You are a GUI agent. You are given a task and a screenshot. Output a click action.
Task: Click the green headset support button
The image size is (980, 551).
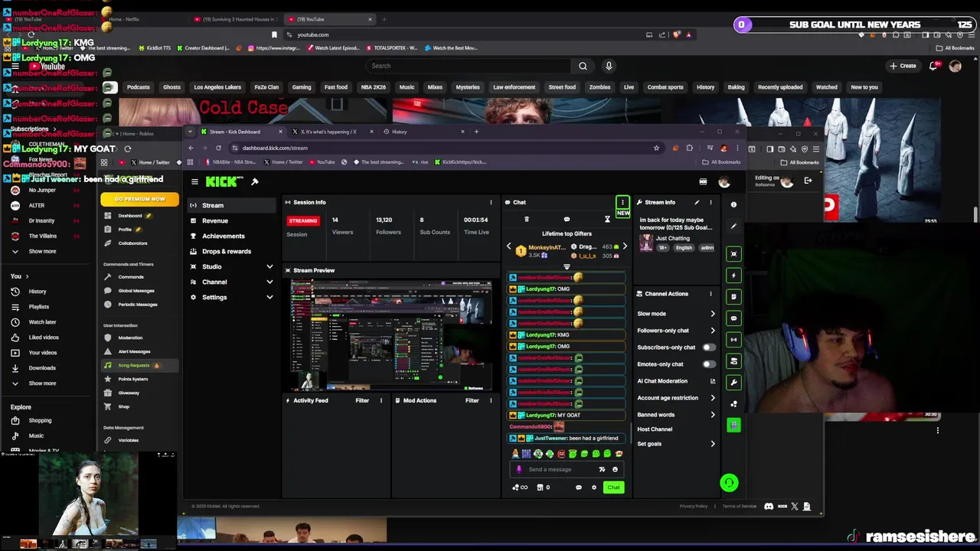[x=729, y=482]
